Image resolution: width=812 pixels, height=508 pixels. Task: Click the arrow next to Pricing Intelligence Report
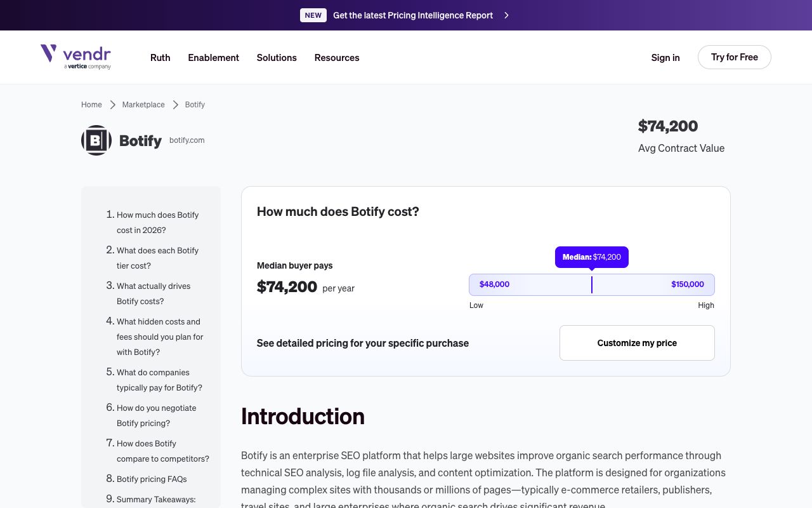[x=506, y=15]
